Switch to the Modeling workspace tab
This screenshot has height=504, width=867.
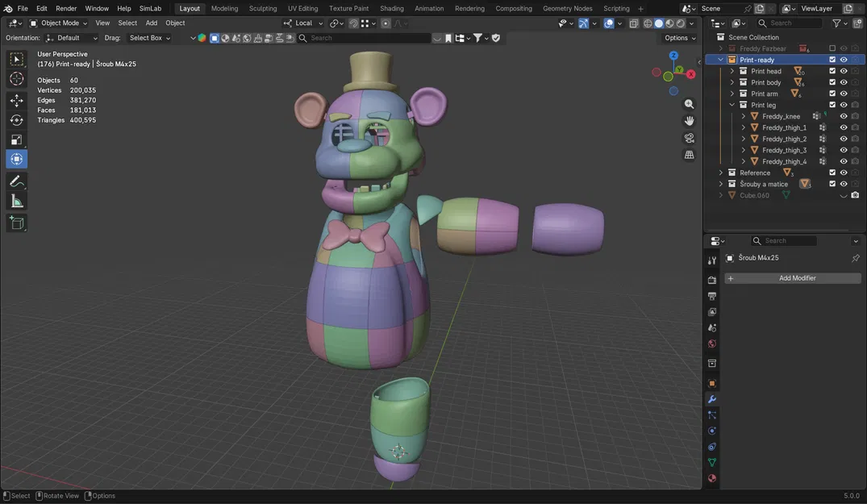pos(224,8)
